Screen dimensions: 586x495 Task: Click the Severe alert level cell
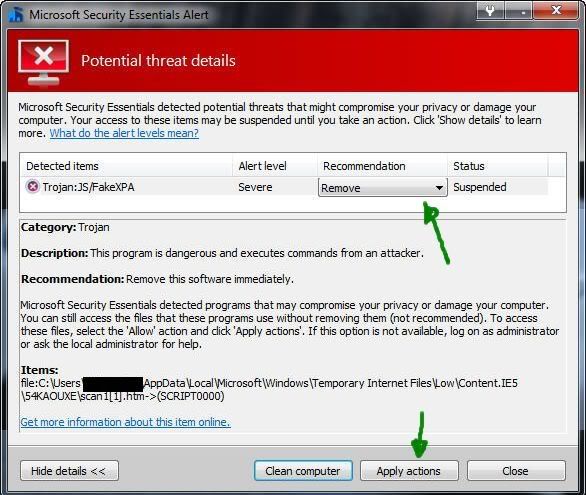click(255, 187)
